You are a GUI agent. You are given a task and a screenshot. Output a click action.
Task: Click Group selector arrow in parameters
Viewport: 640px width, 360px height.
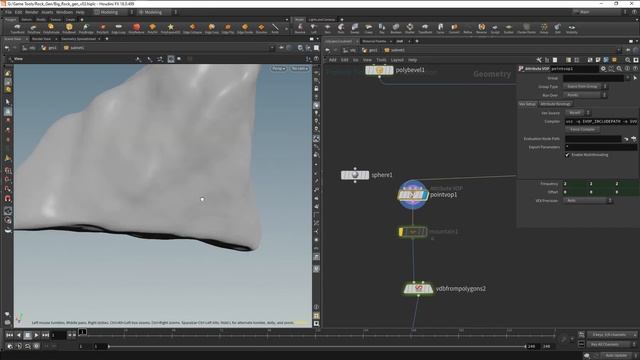635,78
